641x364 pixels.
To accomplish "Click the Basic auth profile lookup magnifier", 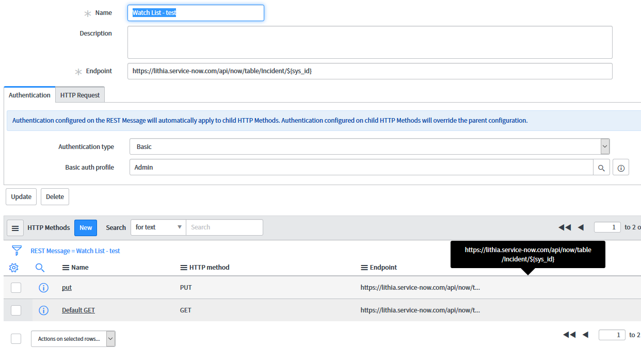I will coord(601,168).
